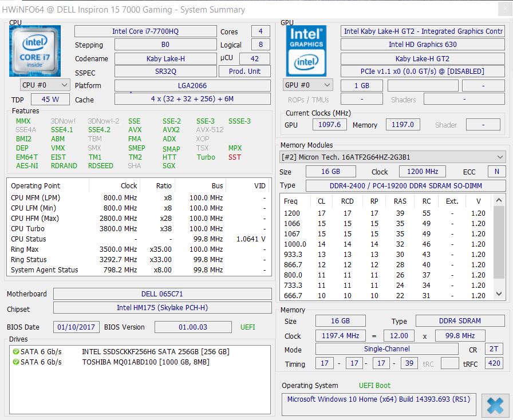
Task: Click the CPU Status VID 1.0641 V value
Action: point(251,239)
